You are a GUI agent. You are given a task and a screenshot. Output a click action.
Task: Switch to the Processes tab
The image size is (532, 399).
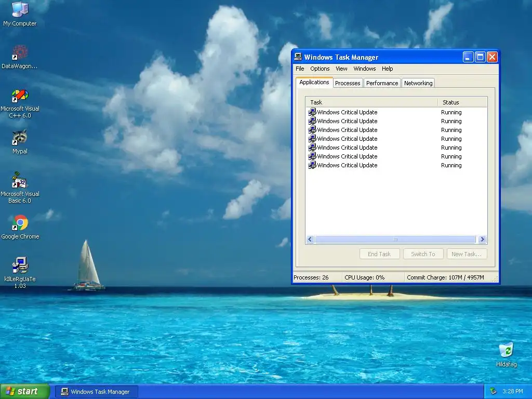[x=348, y=83]
